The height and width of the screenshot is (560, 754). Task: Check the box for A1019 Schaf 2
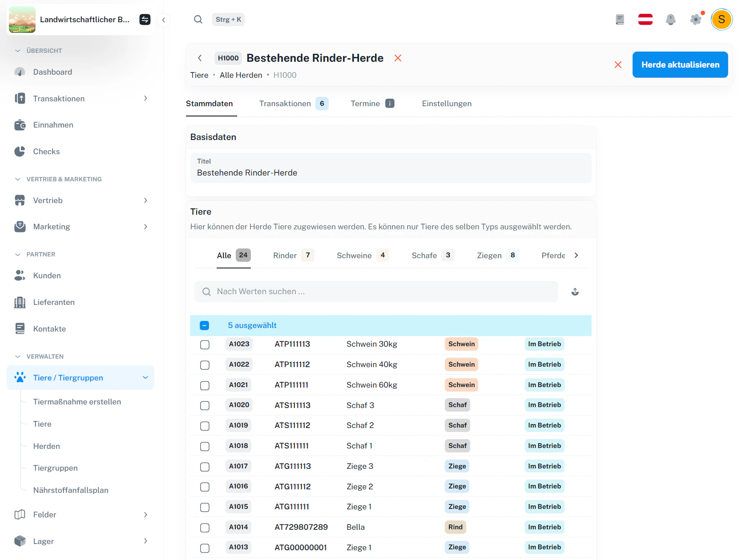pos(205,426)
